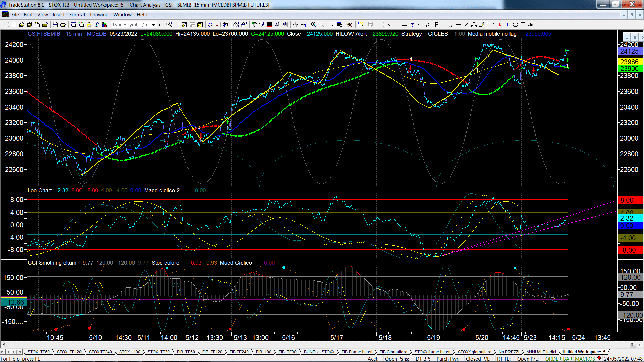Open the File menu
This screenshot has width=644, height=362.
click(15, 15)
